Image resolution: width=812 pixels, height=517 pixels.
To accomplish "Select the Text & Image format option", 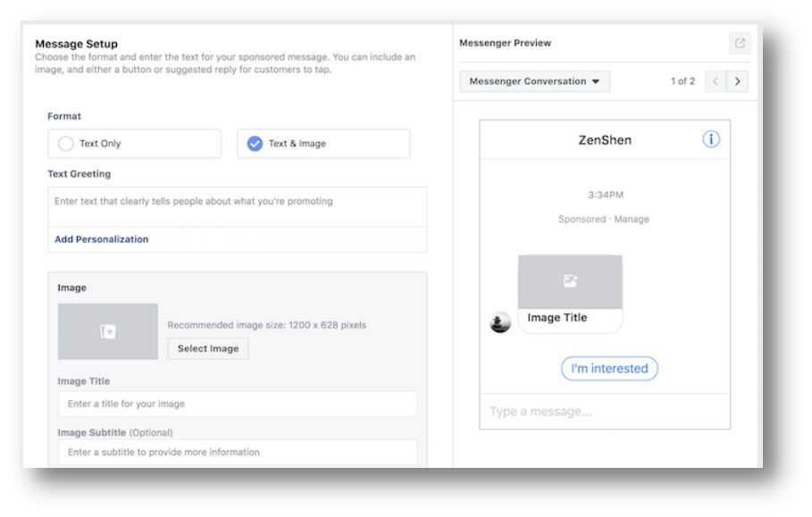I will (x=323, y=144).
